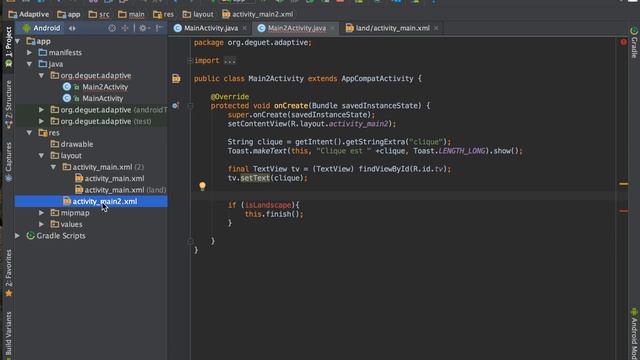Screen dimensions: 640x360
Task: Click AppCompatActivity in the class declaration
Action: (377, 78)
